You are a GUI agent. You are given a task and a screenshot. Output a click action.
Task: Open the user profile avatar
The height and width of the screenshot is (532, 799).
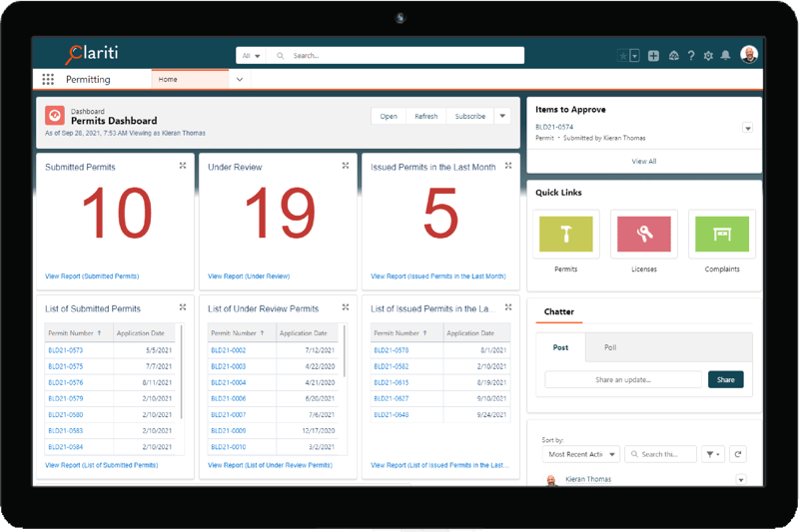(748, 55)
